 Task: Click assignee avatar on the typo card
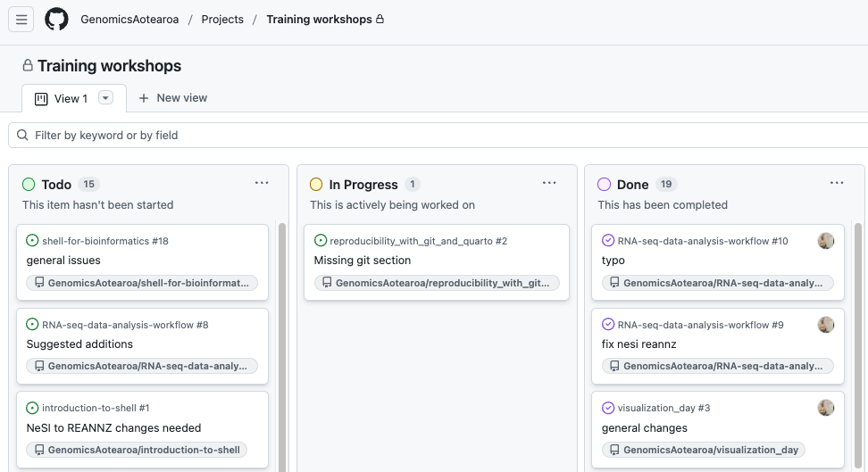826,241
